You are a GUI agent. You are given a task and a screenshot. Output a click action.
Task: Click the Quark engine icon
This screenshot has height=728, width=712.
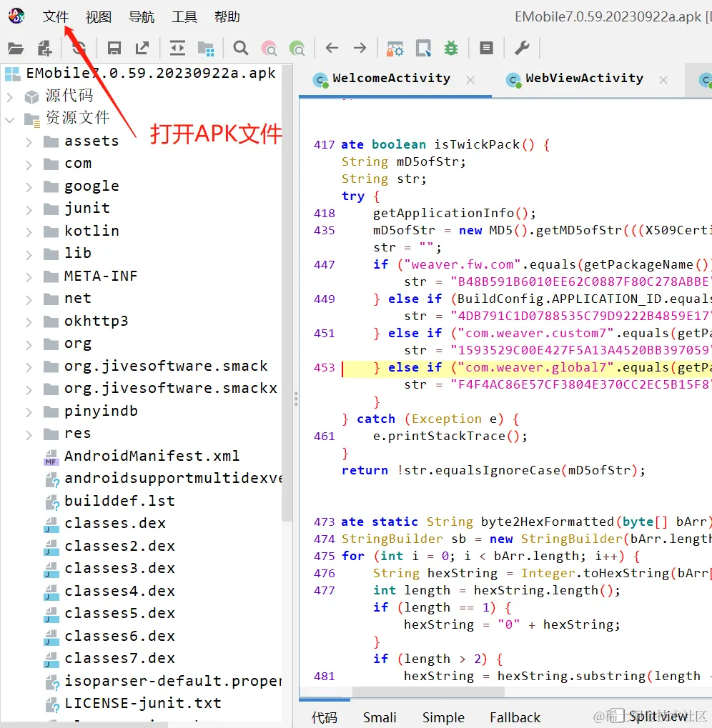[423, 49]
